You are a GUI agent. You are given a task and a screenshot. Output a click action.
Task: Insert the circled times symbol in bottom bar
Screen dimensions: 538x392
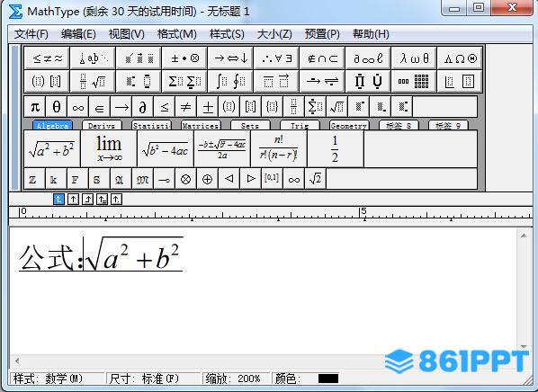tap(185, 179)
